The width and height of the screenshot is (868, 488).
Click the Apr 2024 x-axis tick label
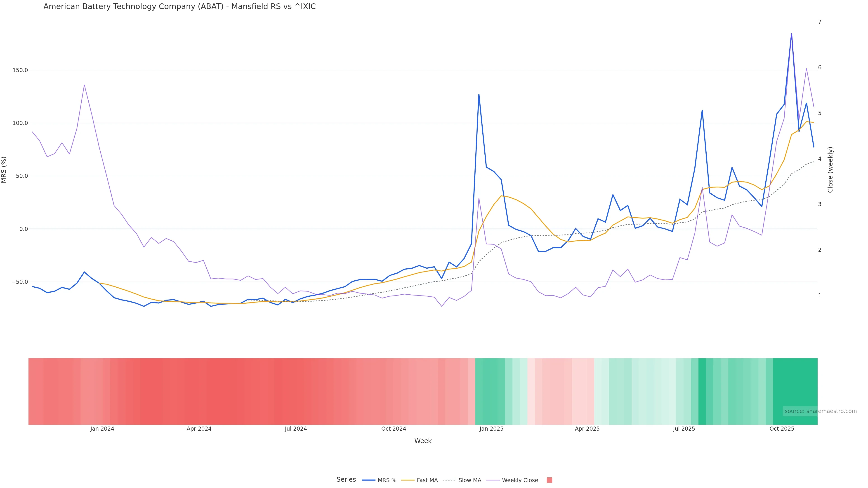click(199, 429)
